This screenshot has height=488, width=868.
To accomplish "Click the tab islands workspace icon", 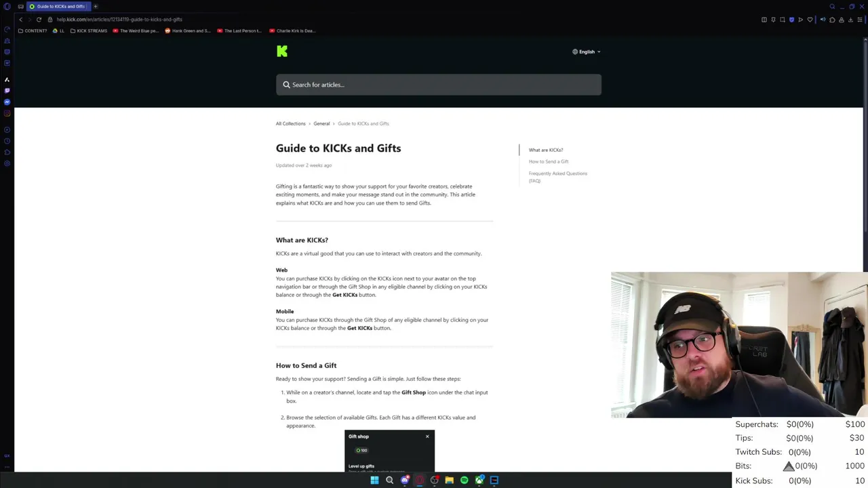I will (21, 6).
